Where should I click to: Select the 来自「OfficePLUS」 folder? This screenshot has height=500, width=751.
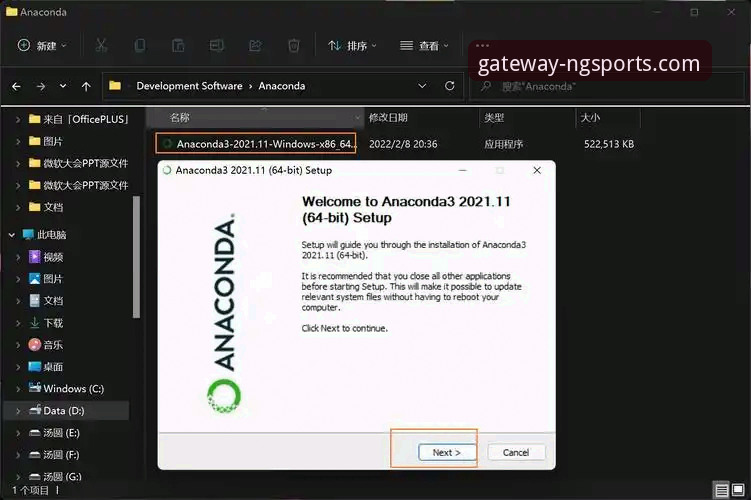[79, 119]
